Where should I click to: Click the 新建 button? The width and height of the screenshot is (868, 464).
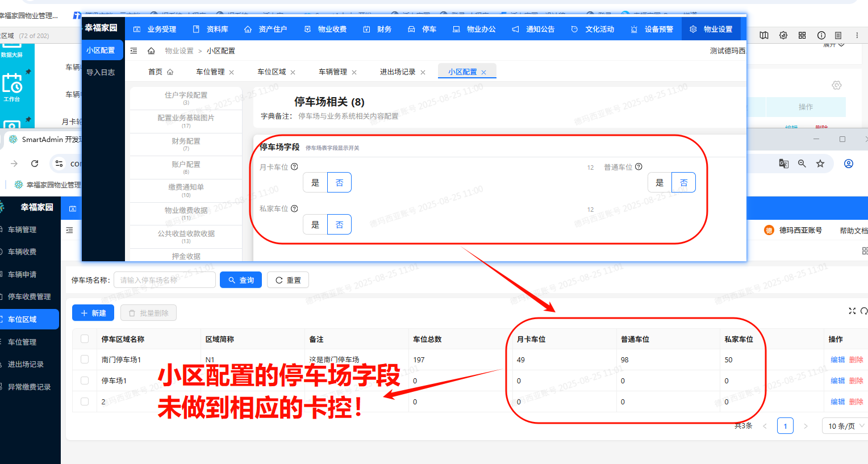point(93,313)
